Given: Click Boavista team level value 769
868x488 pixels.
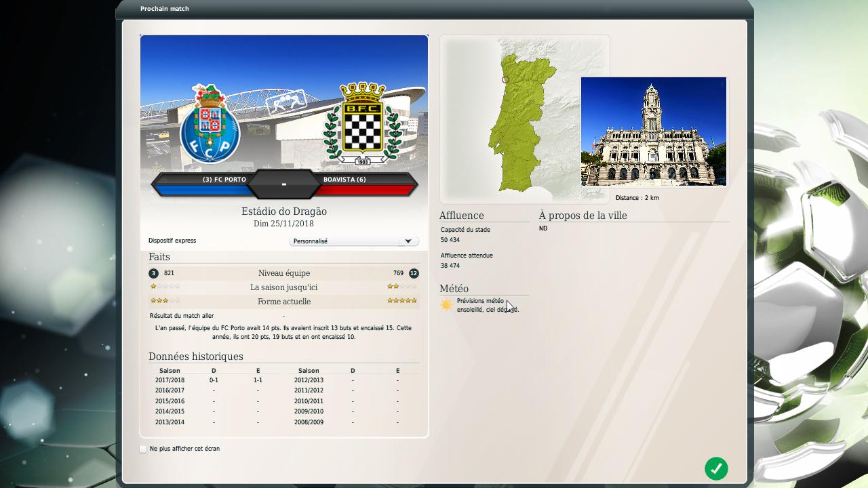Looking at the screenshot, I should (x=398, y=273).
